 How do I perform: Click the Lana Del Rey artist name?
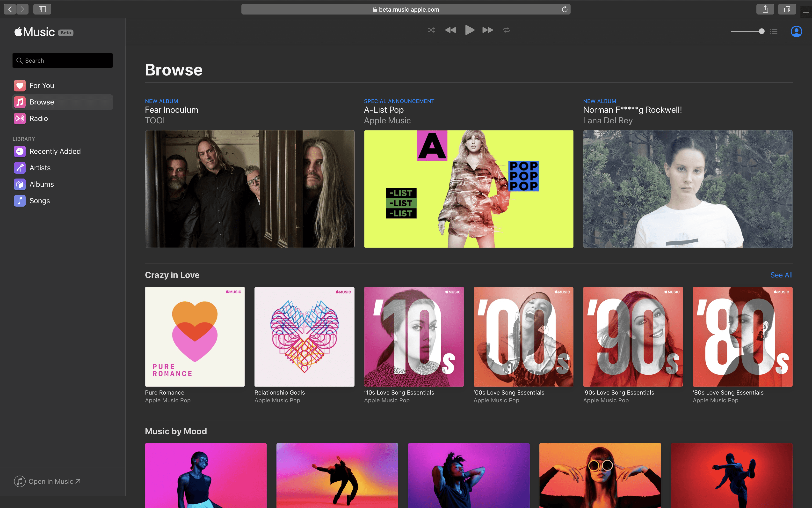pos(608,121)
